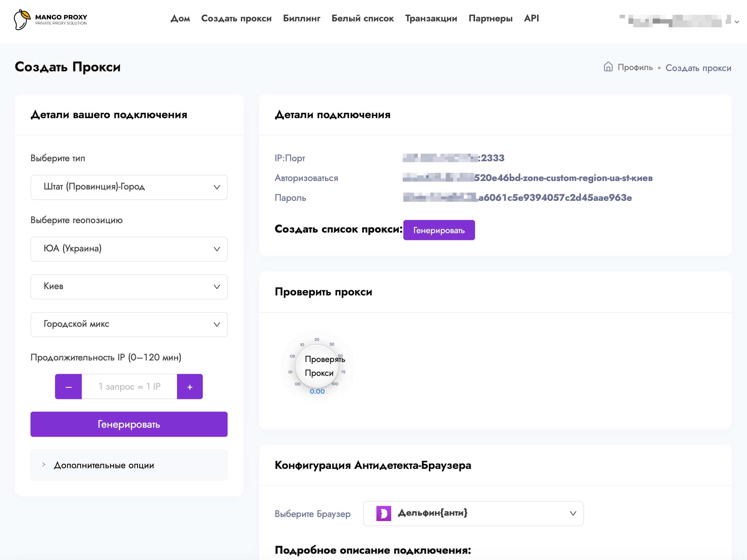Open the Дельфин{анти} browser selector

[x=473, y=513]
